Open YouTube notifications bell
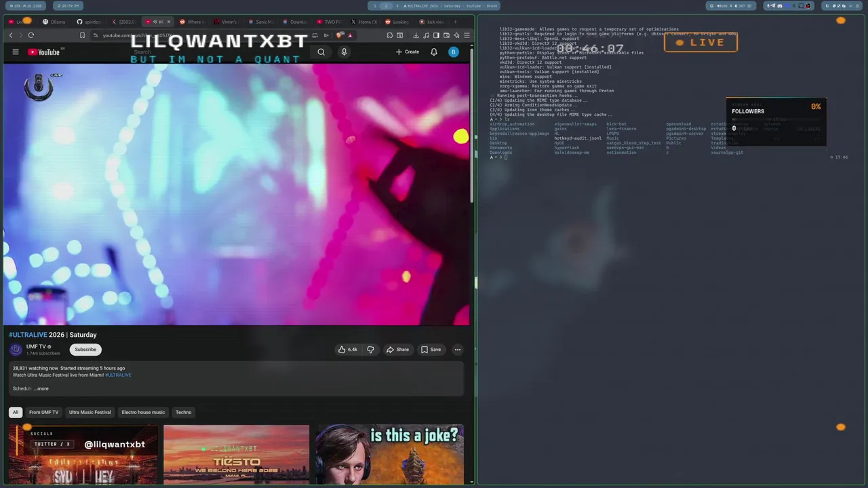Screen dimensions: 868x488 434,52
